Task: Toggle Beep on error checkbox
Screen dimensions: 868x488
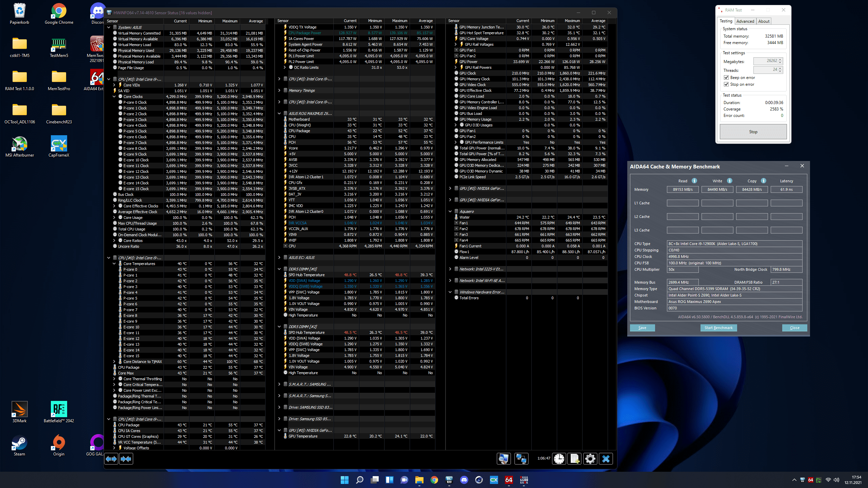Action: pos(727,78)
